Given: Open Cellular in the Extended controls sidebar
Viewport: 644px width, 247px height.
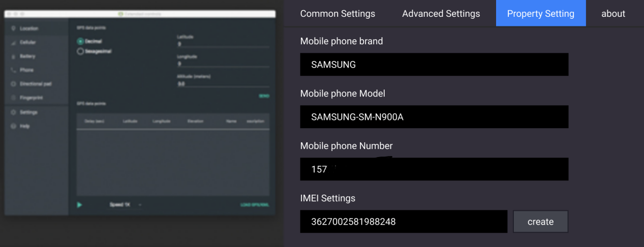Looking at the screenshot, I should click(36, 43).
